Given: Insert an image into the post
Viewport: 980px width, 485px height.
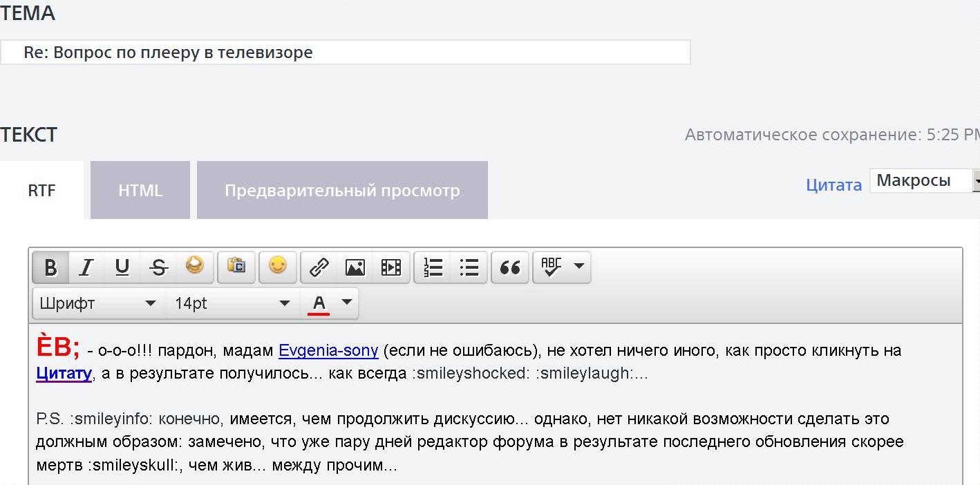Looking at the screenshot, I should [x=355, y=267].
